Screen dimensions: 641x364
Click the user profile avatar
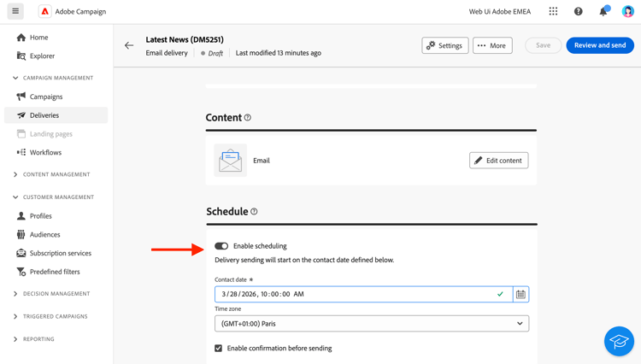click(x=628, y=11)
